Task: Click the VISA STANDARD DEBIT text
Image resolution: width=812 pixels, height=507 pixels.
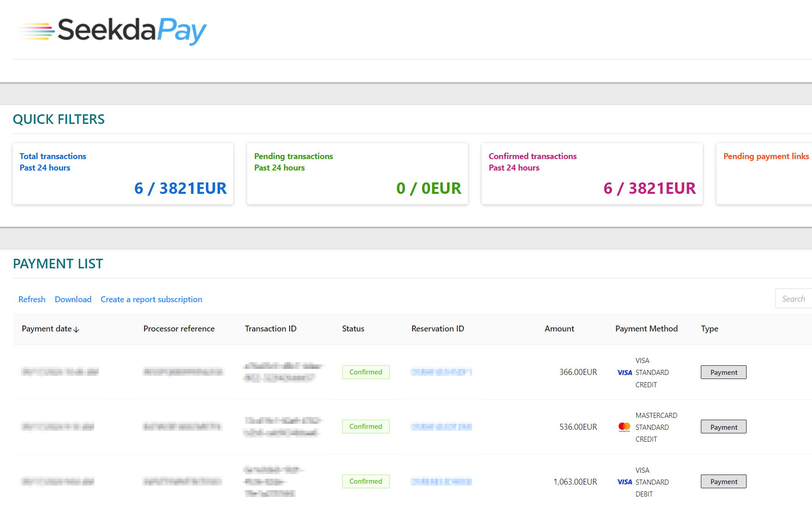Action: point(652,482)
